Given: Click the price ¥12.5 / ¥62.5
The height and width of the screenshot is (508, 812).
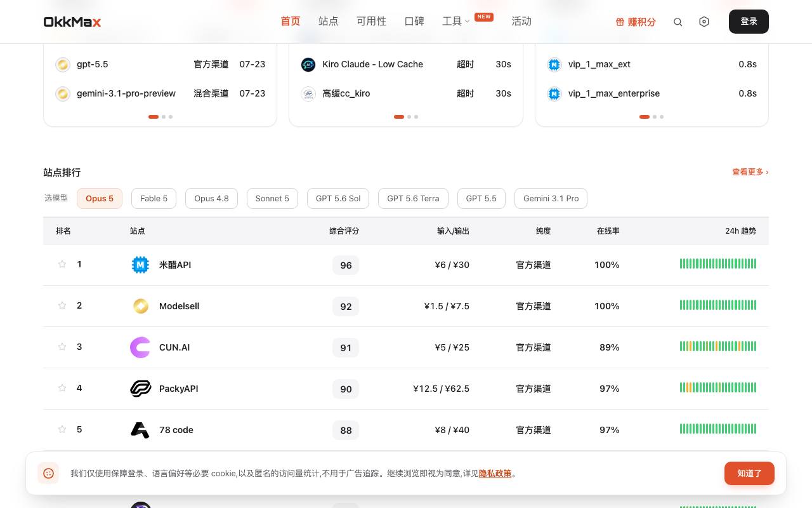Looking at the screenshot, I should 442,389.
